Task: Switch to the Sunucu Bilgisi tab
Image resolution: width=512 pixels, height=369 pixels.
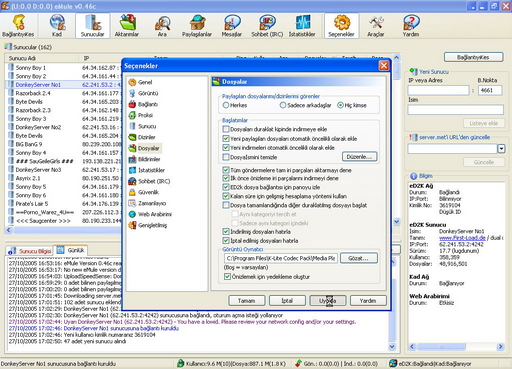Action: coord(30,251)
